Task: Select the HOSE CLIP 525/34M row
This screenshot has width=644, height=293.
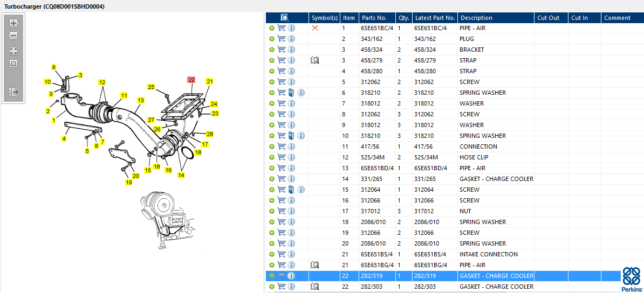Action: pyautogui.click(x=474, y=157)
